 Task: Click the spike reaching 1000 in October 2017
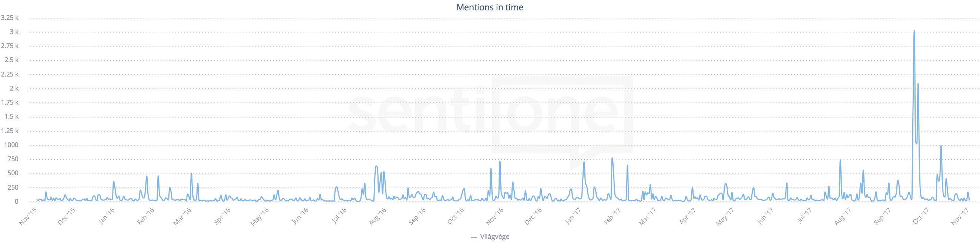pyautogui.click(x=941, y=146)
